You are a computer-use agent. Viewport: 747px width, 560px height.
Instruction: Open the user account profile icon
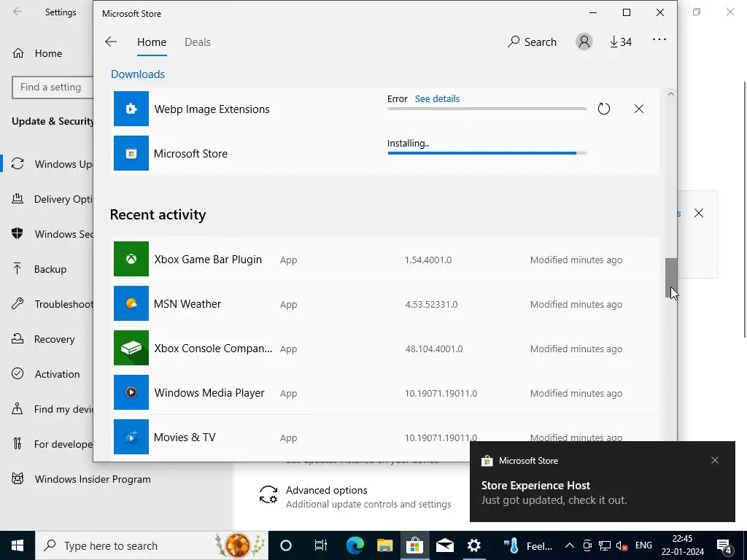[584, 42]
